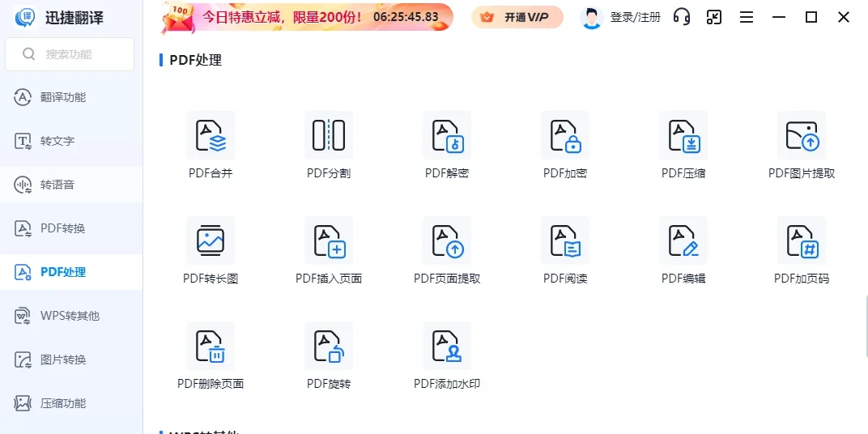Image resolution: width=868 pixels, height=434 pixels.
Task: Open the PDF分割 tool icon
Action: 329,135
